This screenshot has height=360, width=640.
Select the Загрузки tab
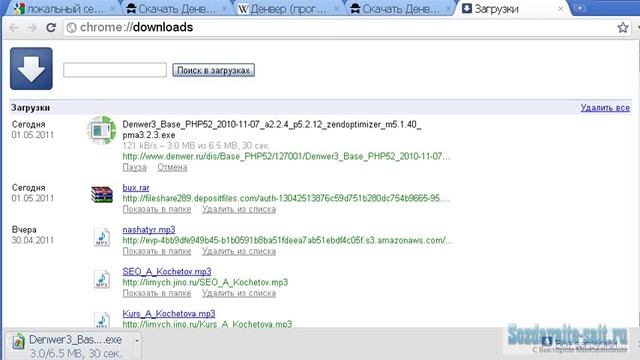point(509,9)
